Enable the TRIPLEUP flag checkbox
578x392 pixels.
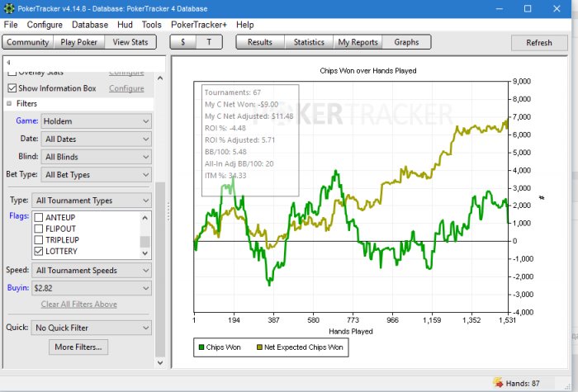39,240
